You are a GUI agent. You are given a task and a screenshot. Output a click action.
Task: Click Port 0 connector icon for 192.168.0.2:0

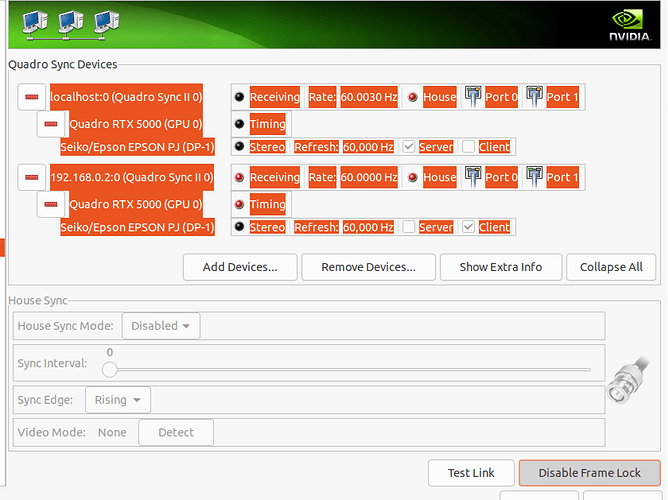click(x=473, y=177)
